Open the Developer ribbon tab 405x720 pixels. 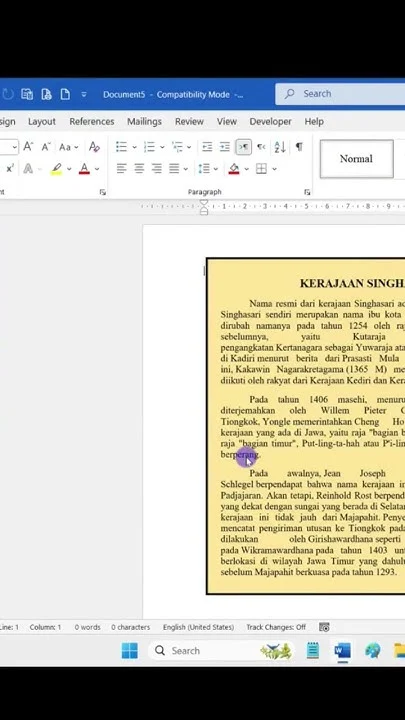click(x=270, y=122)
